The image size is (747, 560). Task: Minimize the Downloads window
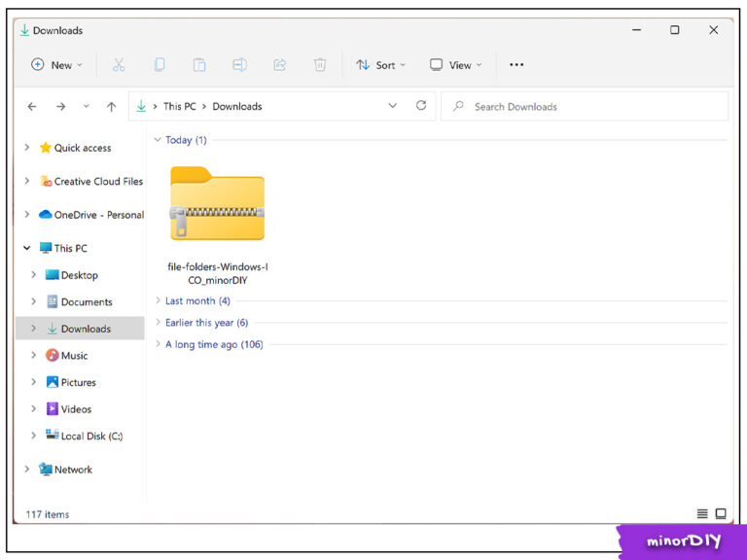point(636,30)
